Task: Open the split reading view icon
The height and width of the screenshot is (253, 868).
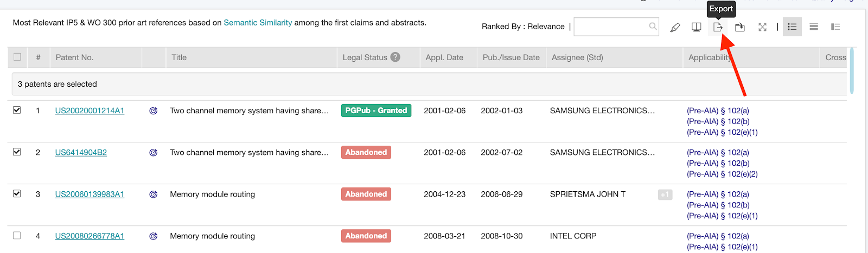Action: tap(697, 27)
